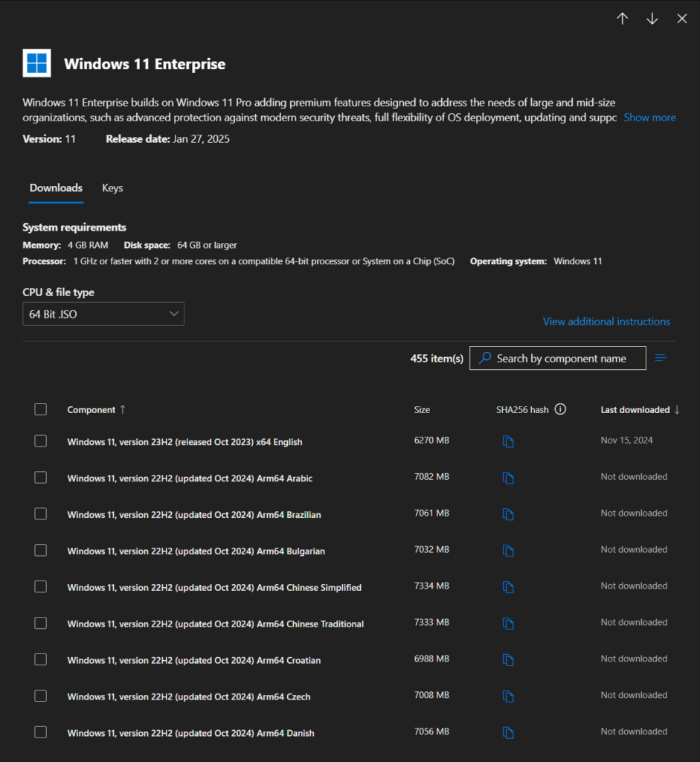Image resolution: width=700 pixels, height=762 pixels.
Task: Open Arm64 Bulgarian component link
Action: (x=196, y=551)
